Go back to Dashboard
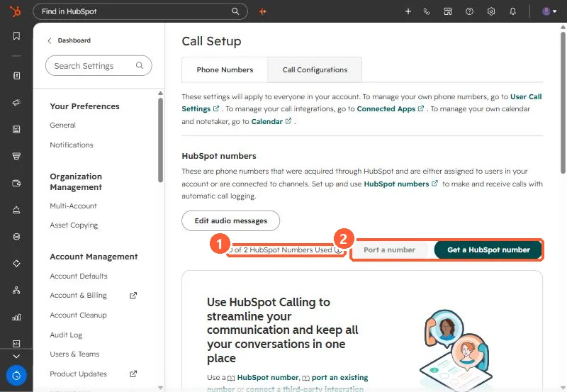 pos(69,40)
